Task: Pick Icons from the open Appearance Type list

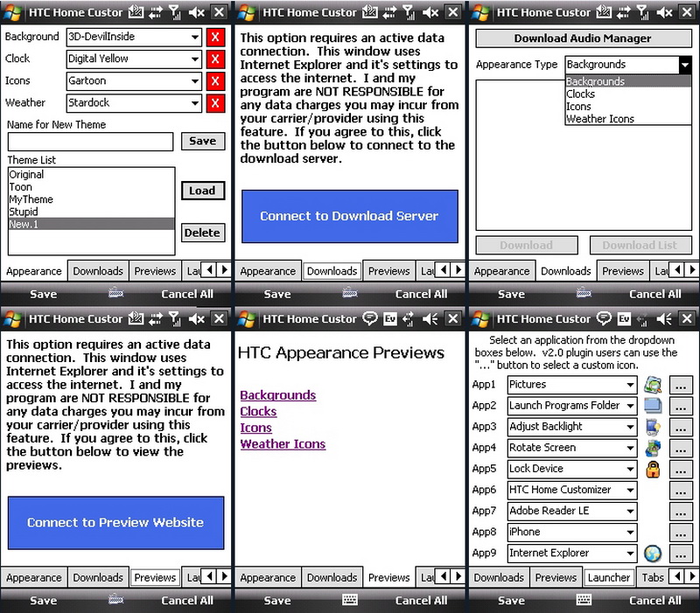Action: (x=628, y=107)
